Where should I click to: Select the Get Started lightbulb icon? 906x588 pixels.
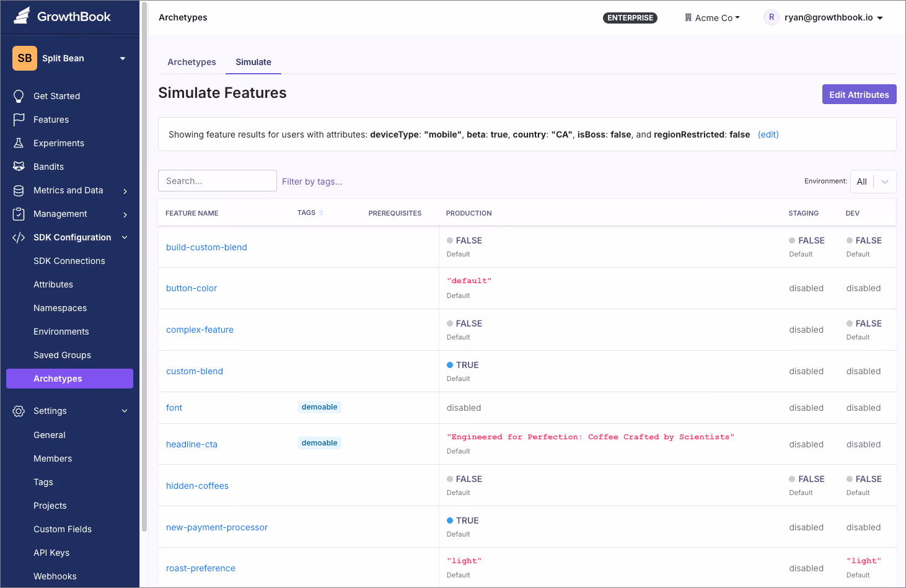click(19, 96)
